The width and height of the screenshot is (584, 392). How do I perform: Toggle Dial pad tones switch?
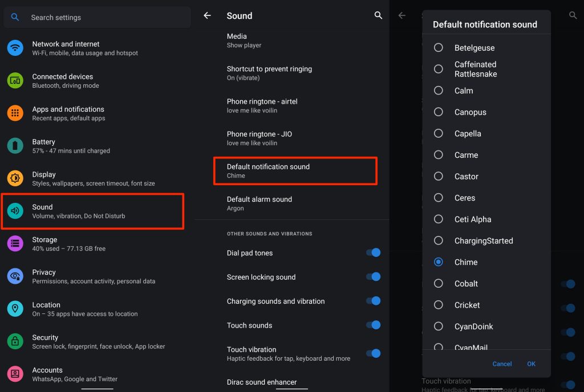coord(373,253)
